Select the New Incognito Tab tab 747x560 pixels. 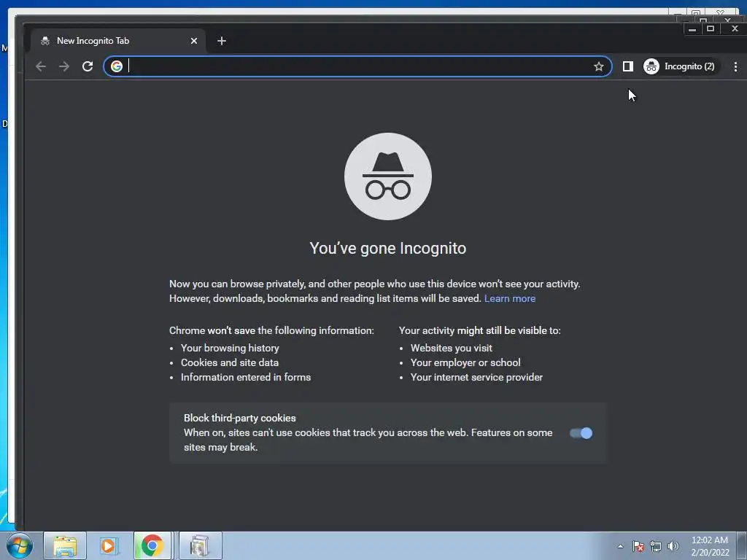tap(118, 41)
